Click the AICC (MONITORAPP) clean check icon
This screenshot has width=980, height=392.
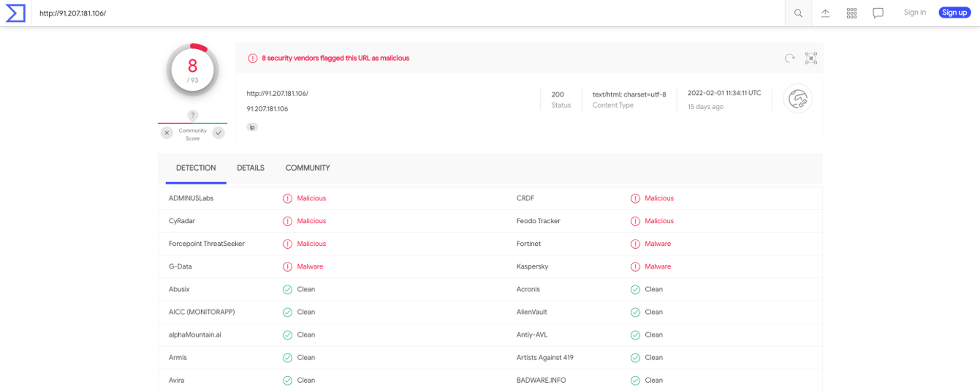[287, 312]
